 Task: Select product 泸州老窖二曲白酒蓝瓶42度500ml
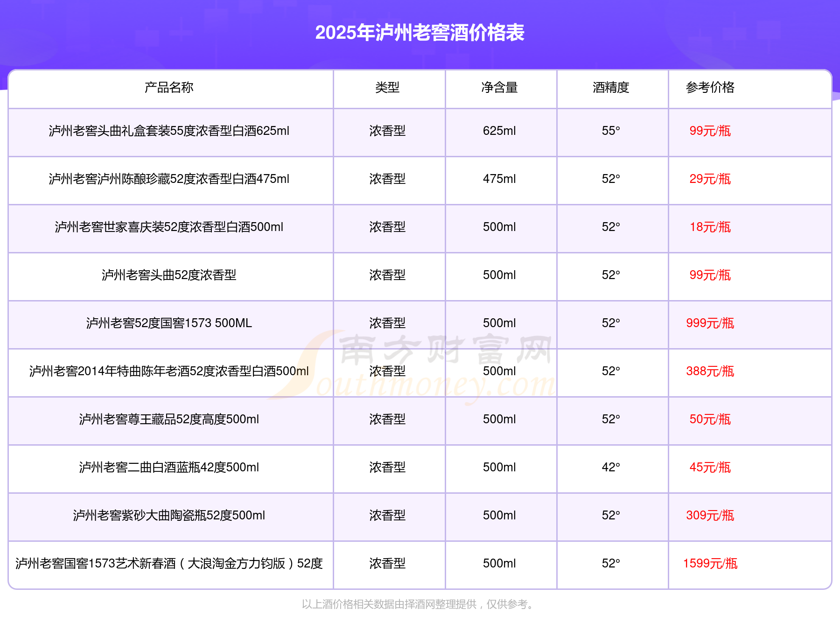click(169, 467)
